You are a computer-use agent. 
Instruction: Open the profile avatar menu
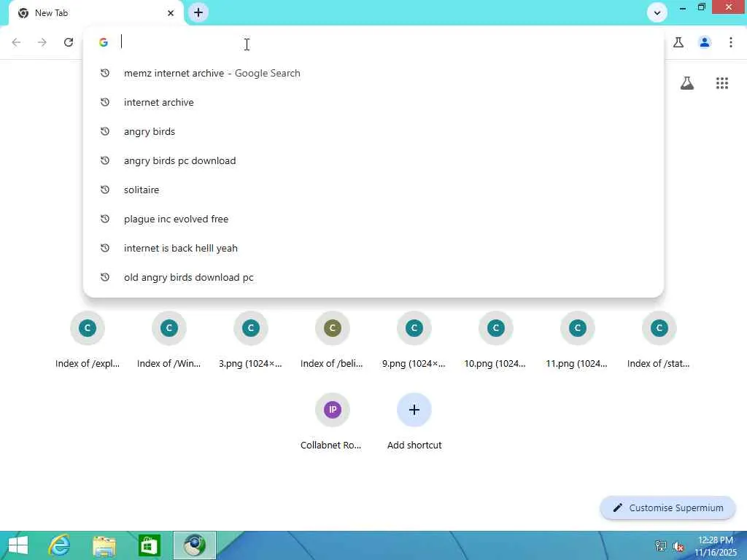705,42
